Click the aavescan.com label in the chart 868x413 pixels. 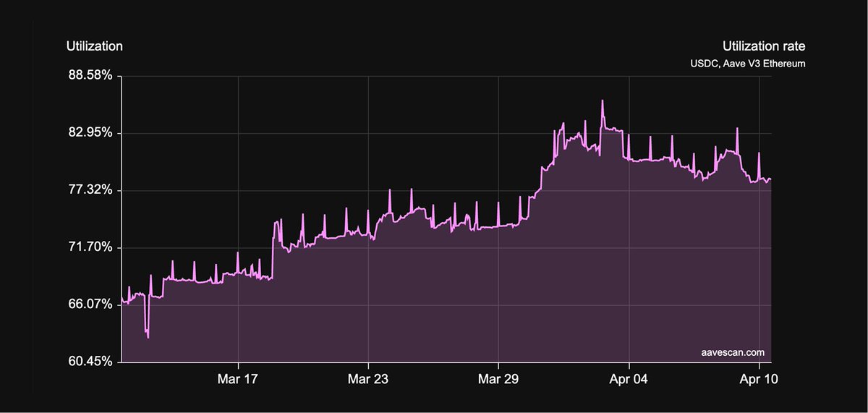(x=733, y=352)
